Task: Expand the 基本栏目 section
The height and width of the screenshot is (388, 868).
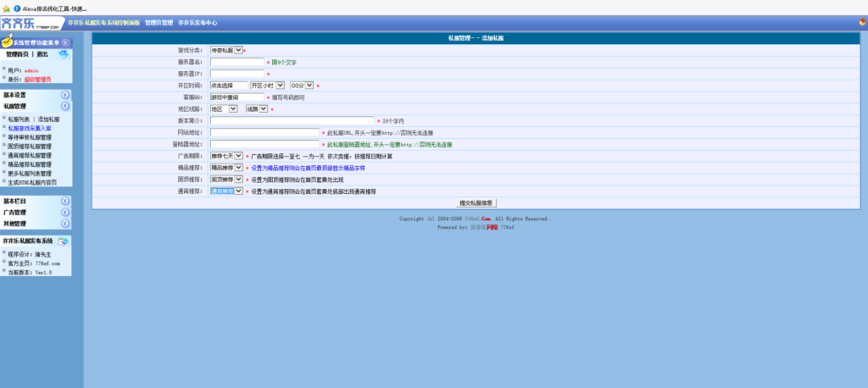Action: [65, 201]
